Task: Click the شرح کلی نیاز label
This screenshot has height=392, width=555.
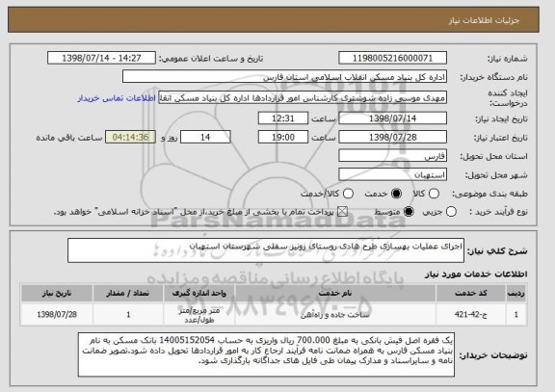Action: coord(497,251)
